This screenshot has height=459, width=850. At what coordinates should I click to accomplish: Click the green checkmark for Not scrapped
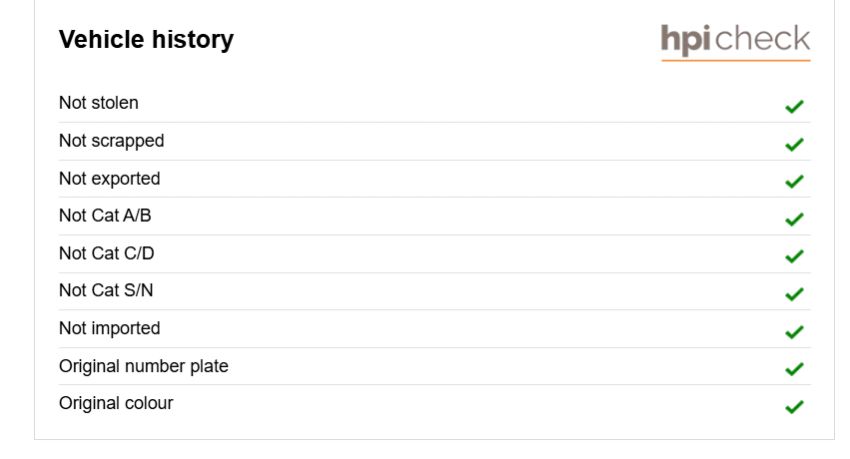click(794, 144)
